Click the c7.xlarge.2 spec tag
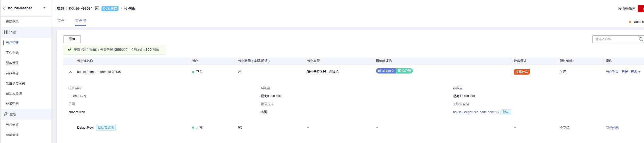The height and width of the screenshot is (143, 644). click(x=386, y=71)
